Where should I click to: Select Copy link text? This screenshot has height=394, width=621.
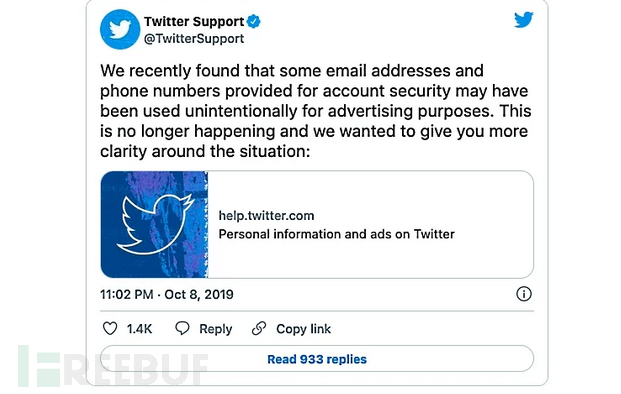303,329
